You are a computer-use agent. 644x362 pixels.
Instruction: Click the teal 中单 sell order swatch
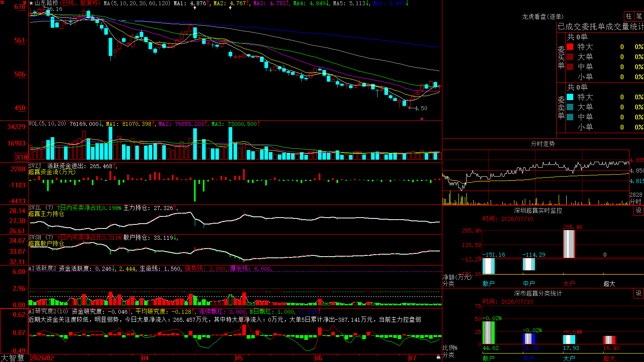(x=570, y=117)
